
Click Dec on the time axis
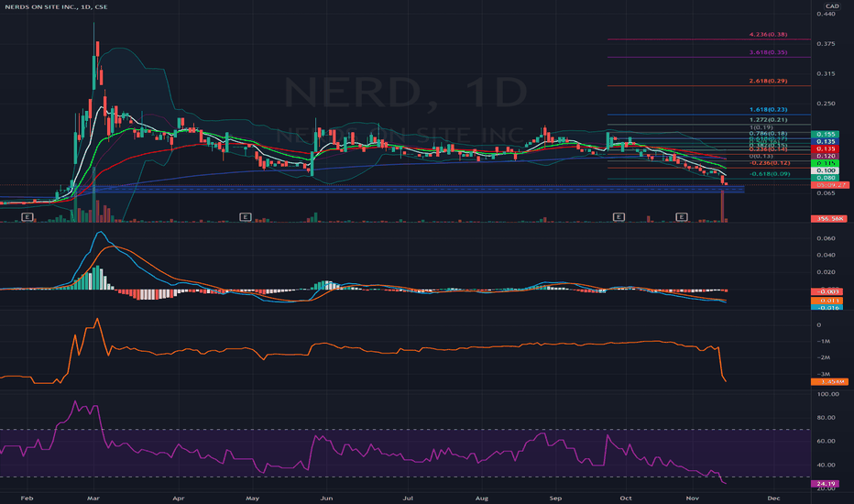pyautogui.click(x=773, y=498)
